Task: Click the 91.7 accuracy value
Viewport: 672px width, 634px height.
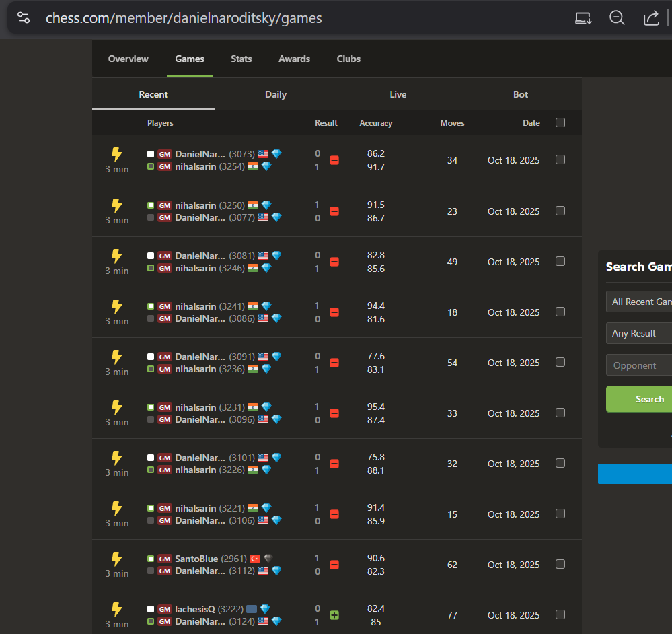Action: (x=376, y=167)
